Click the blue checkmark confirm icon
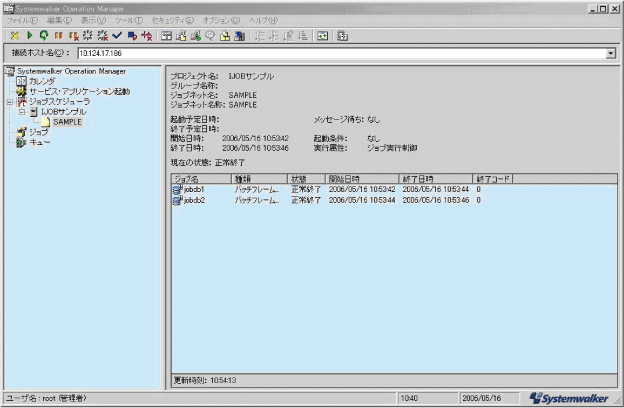This screenshot has height=408, width=624. [117, 36]
